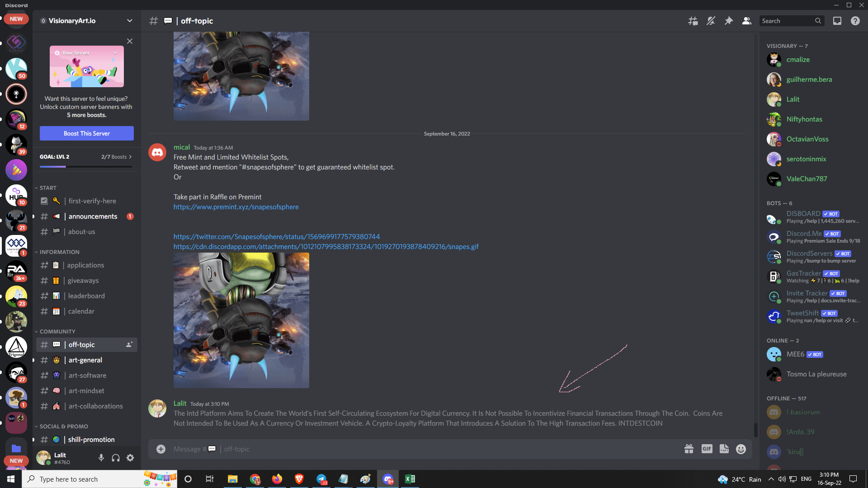The image size is (868, 488).
Task: Toggle the member list icon
Action: pos(747,21)
